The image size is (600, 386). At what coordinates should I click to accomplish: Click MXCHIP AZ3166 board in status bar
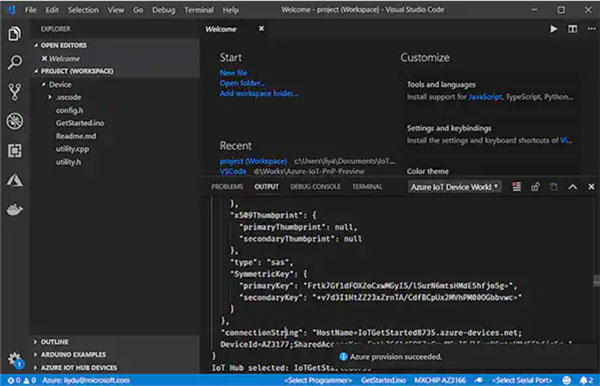tap(440, 380)
